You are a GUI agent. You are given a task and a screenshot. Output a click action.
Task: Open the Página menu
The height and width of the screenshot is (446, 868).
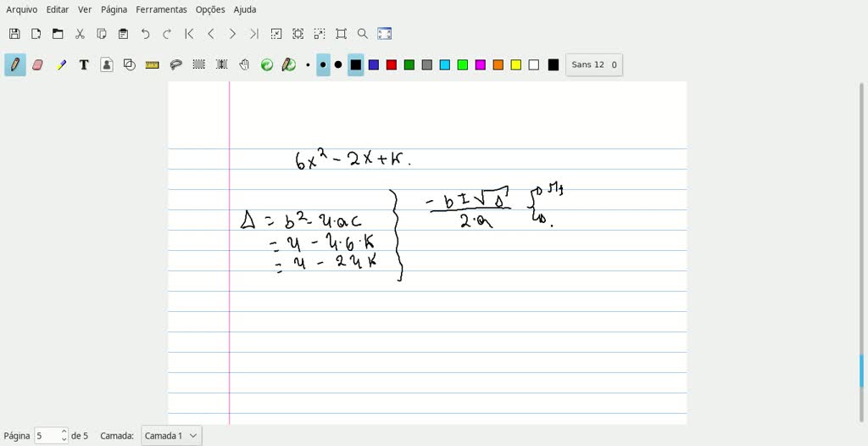point(114,9)
